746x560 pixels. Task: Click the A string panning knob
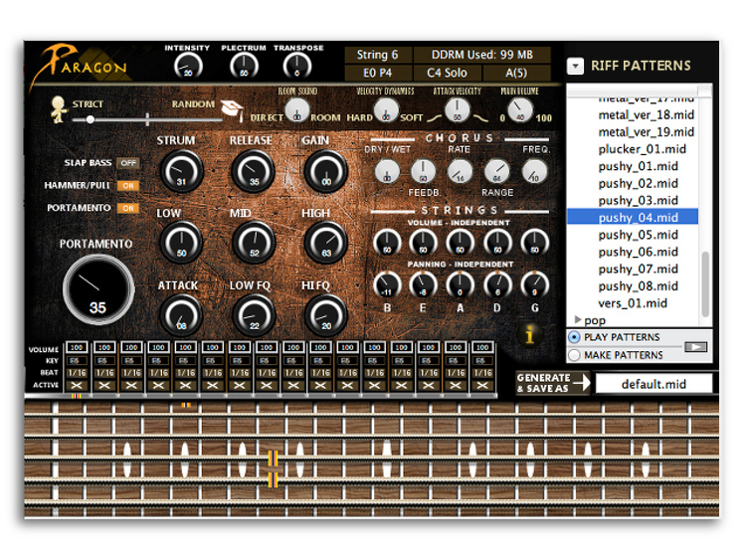click(461, 284)
